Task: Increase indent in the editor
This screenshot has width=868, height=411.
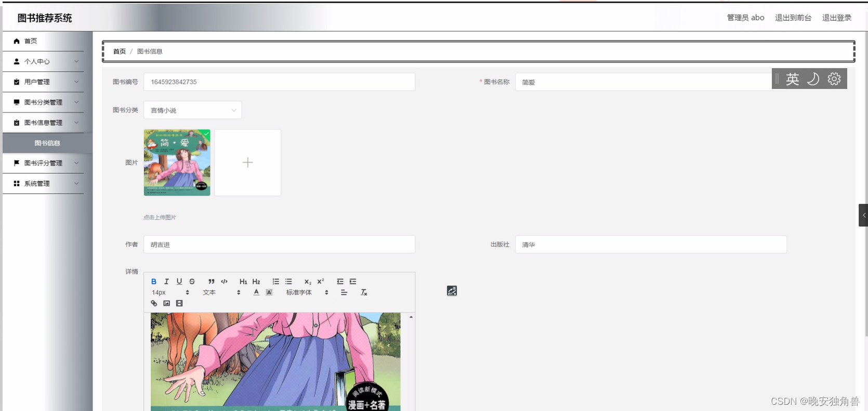Action: 353,281
